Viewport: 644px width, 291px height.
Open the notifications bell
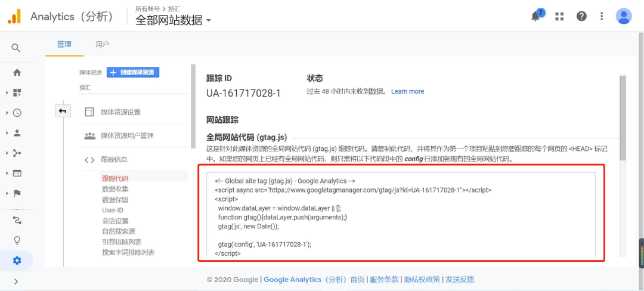pos(535,17)
